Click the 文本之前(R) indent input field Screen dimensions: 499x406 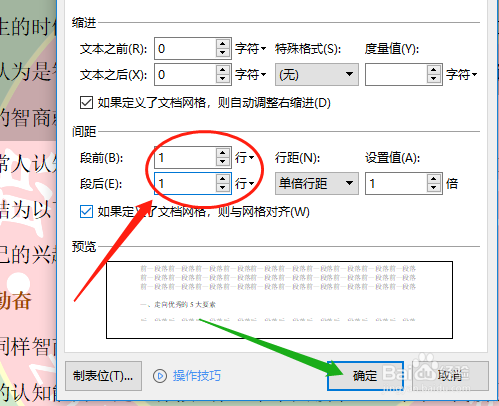click(x=185, y=49)
